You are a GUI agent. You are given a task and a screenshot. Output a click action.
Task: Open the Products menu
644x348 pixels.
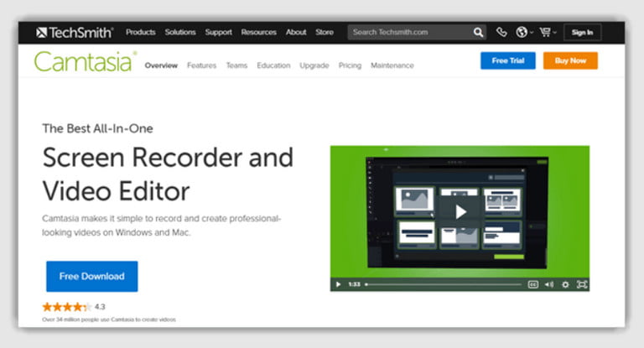pos(141,33)
